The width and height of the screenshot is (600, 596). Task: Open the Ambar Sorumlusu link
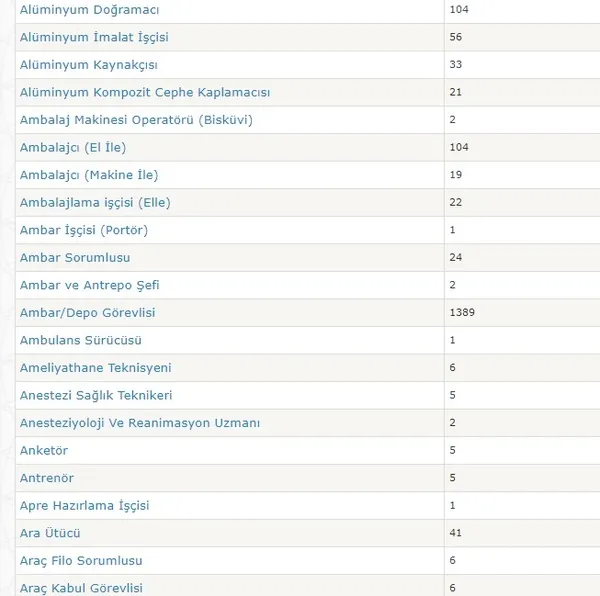(x=75, y=257)
